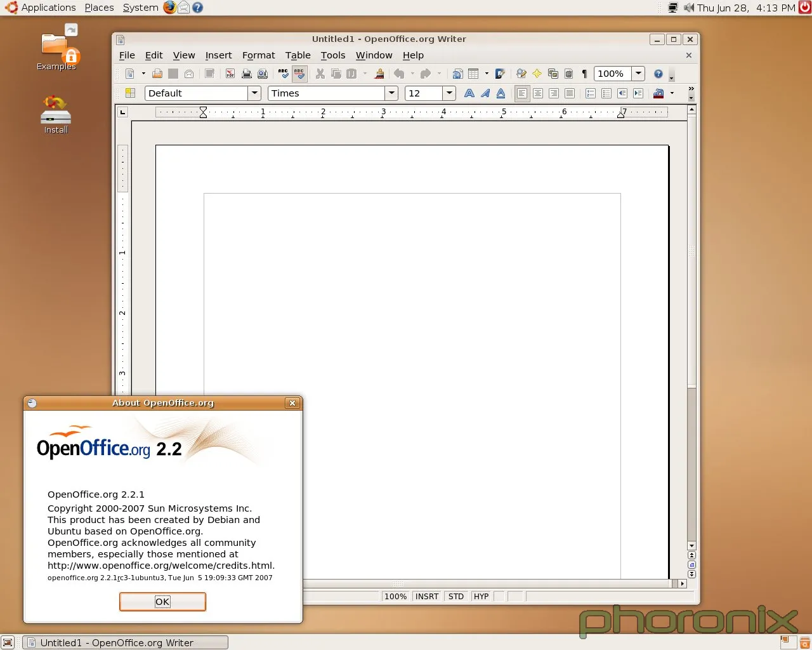Open the Insert menu
The height and width of the screenshot is (650, 812).
tap(218, 55)
